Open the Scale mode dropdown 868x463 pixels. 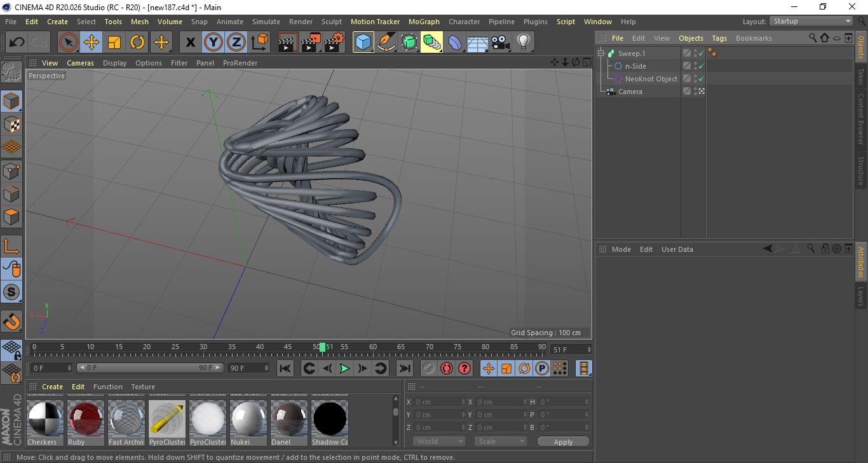click(501, 442)
